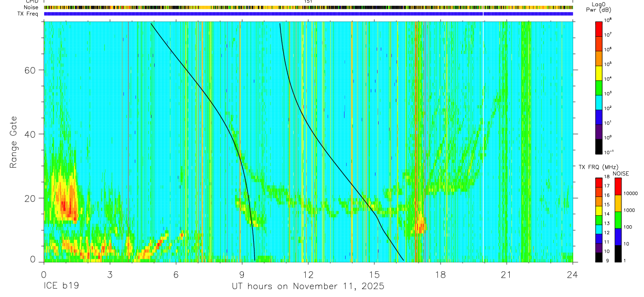Click the 12 tick label on UT hours axis
This screenshot has width=644, height=297.
click(308, 274)
